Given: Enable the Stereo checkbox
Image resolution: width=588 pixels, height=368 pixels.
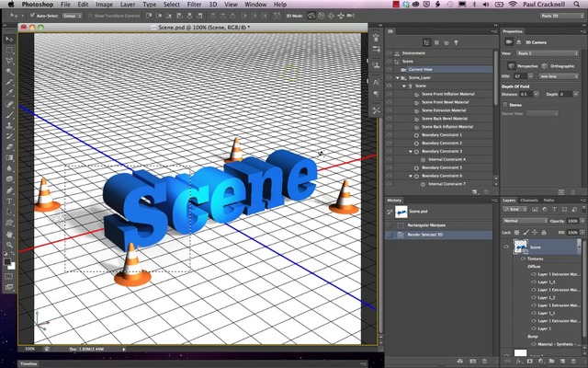Looking at the screenshot, I should 506,105.
